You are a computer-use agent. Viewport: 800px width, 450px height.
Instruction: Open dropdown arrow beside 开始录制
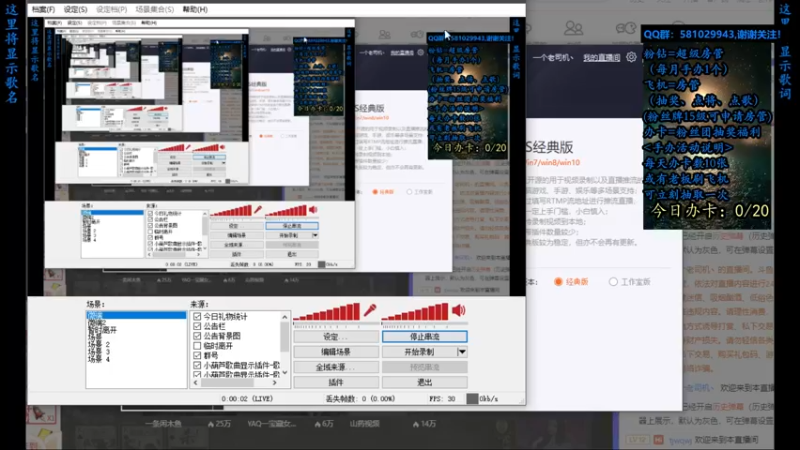point(462,352)
